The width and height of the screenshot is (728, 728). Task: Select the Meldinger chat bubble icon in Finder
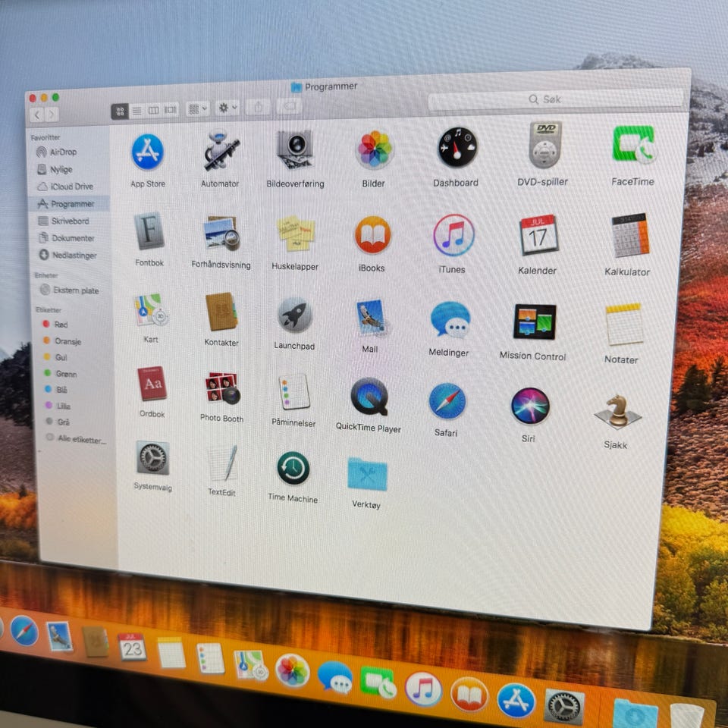click(x=450, y=319)
